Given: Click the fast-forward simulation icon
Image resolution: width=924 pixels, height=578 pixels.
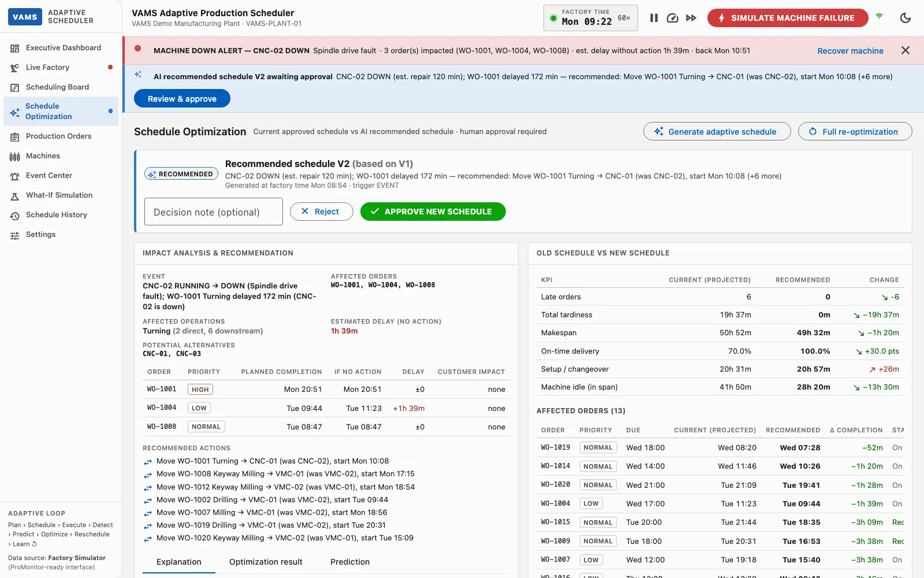Looking at the screenshot, I should point(691,18).
